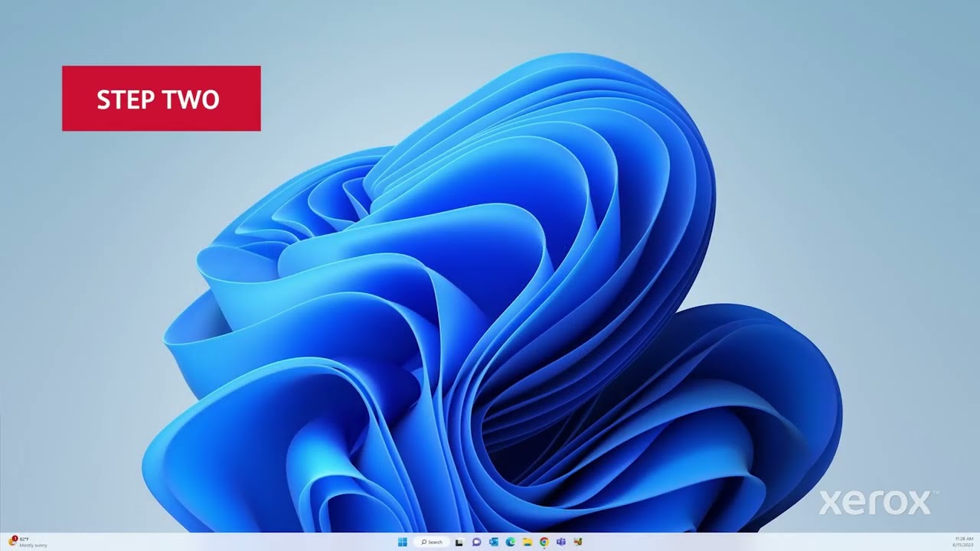Open the Windows Start menu

coord(403,542)
